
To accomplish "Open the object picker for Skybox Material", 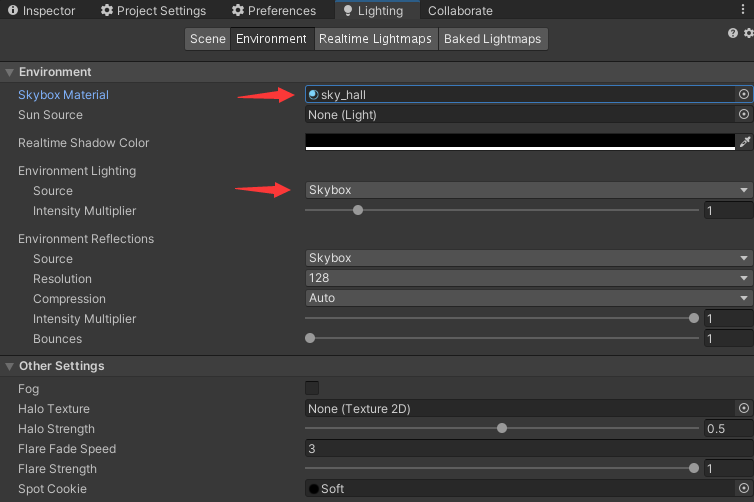I will [743, 94].
